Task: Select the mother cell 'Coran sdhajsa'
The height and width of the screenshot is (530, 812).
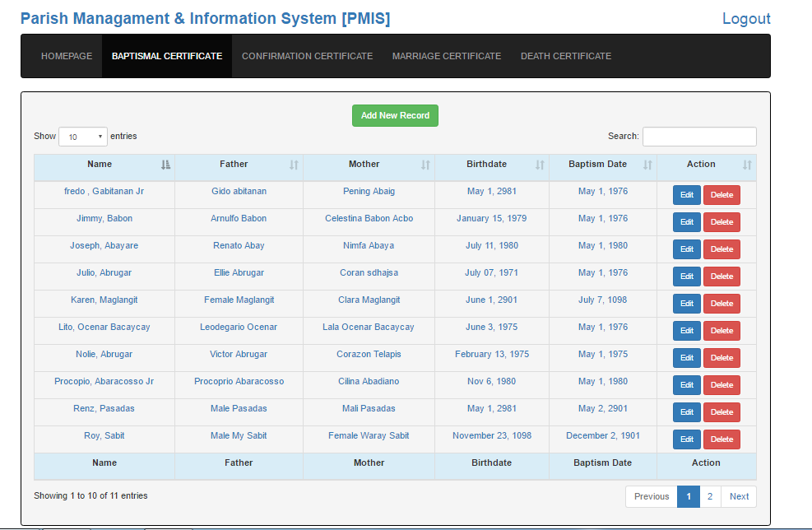Action: [x=369, y=272]
